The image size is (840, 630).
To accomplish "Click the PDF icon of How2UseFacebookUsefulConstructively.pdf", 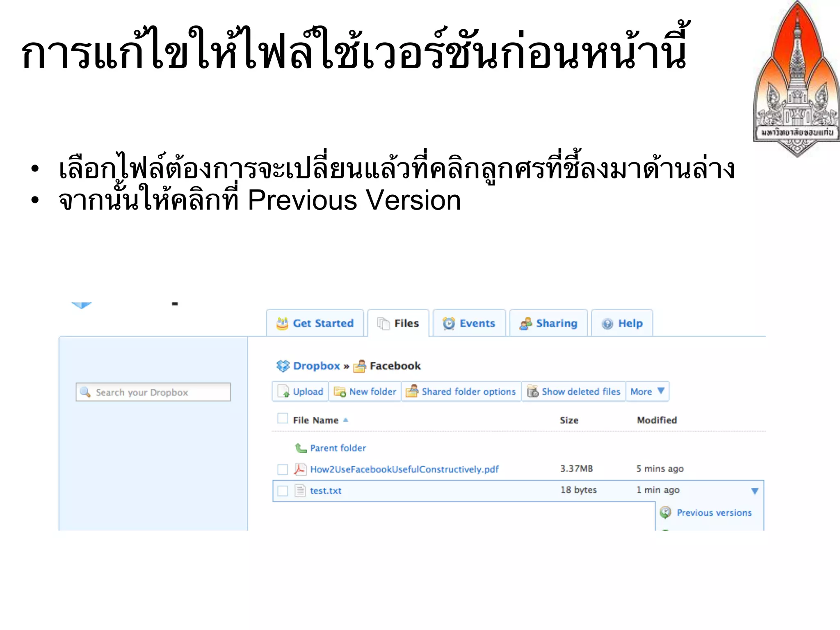I will click(300, 469).
